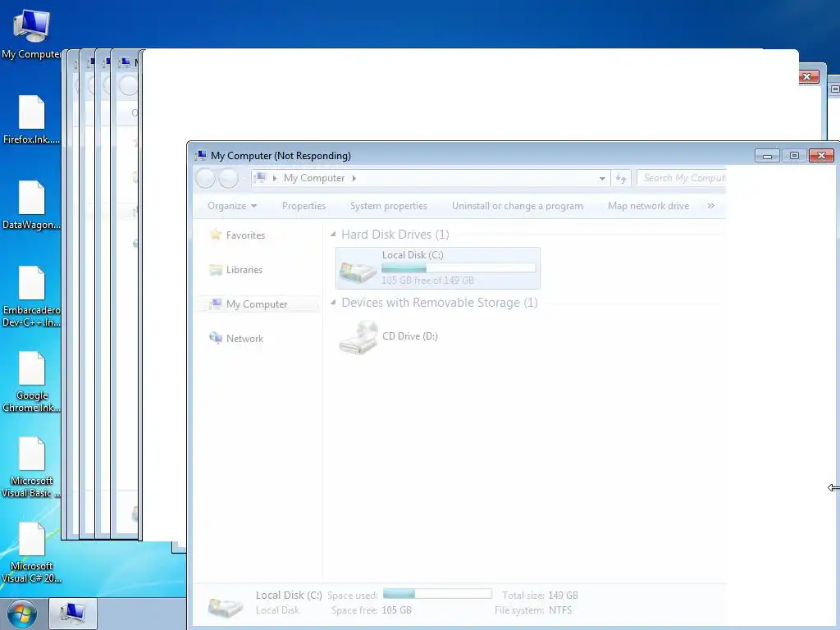Click the My Computer (Not Responding) title text
Image resolution: width=840 pixels, height=630 pixels.
(281, 155)
